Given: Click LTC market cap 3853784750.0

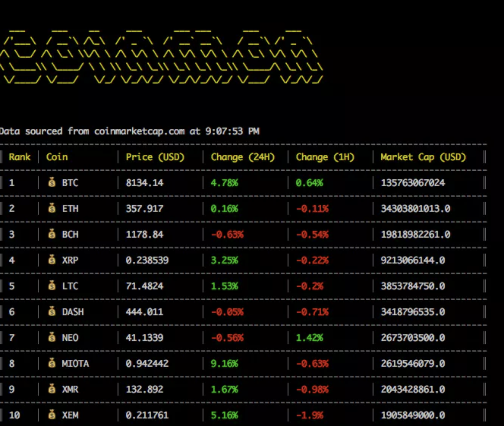Looking at the screenshot, I should (413, 286).
